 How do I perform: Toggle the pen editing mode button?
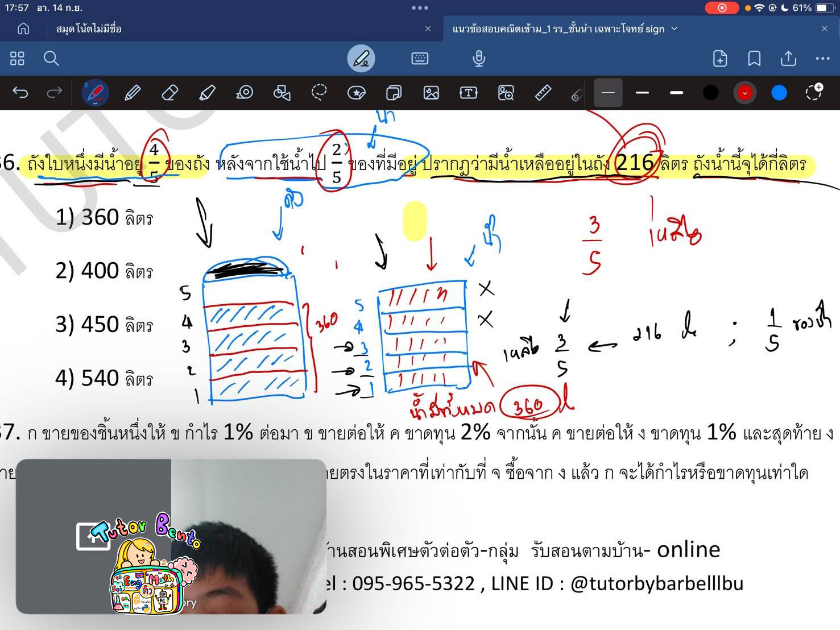361,59
